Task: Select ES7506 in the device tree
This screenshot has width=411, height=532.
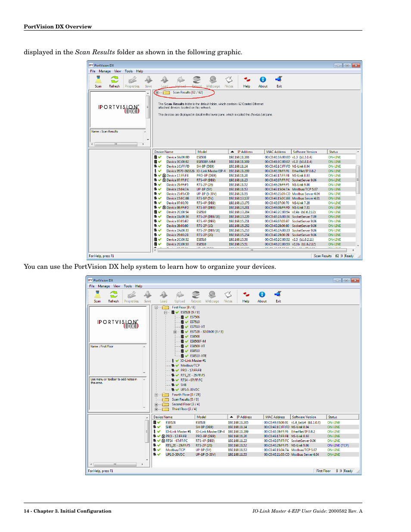Action: pyautogui.click(x=195, y=317)
